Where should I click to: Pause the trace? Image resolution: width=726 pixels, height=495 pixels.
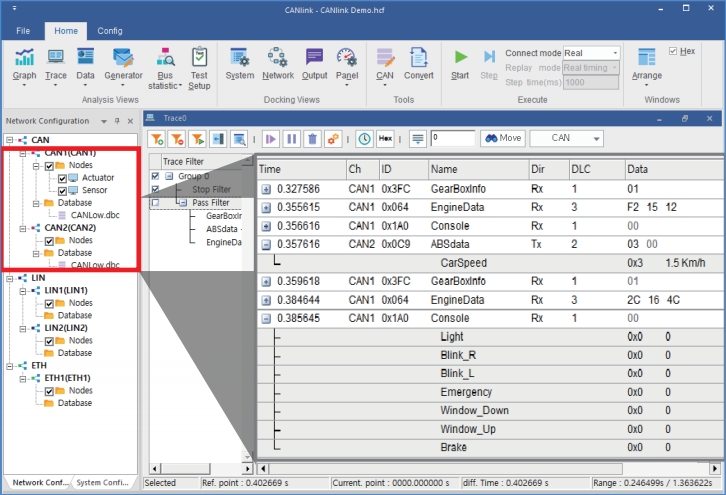(292, 138)
